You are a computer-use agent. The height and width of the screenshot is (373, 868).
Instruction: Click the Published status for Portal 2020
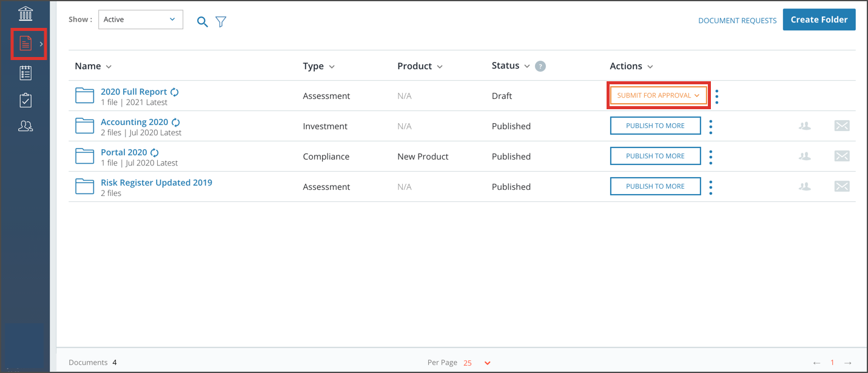click(511, 156)
